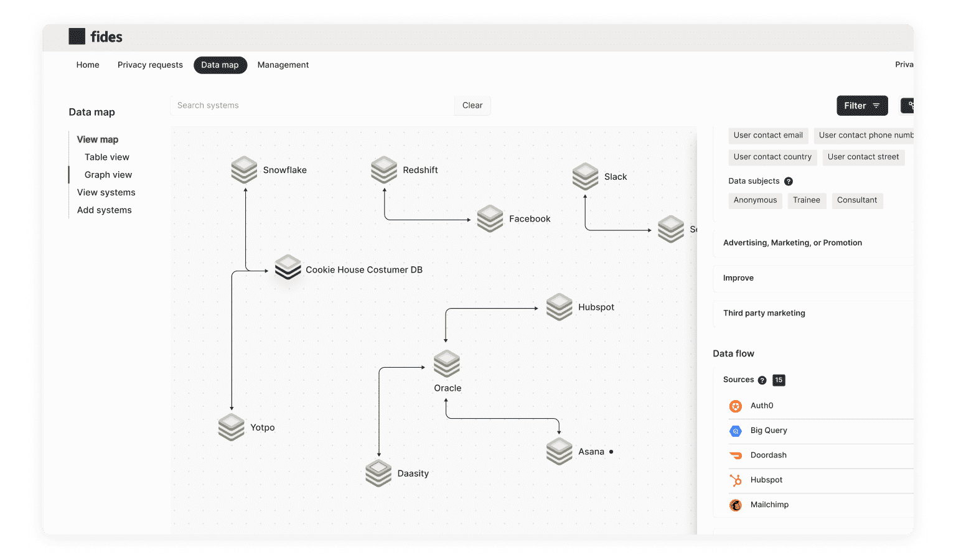Select the Cookie House Costumer DB node icon
This screenshot has height=560, width=956.
[288, 268]
